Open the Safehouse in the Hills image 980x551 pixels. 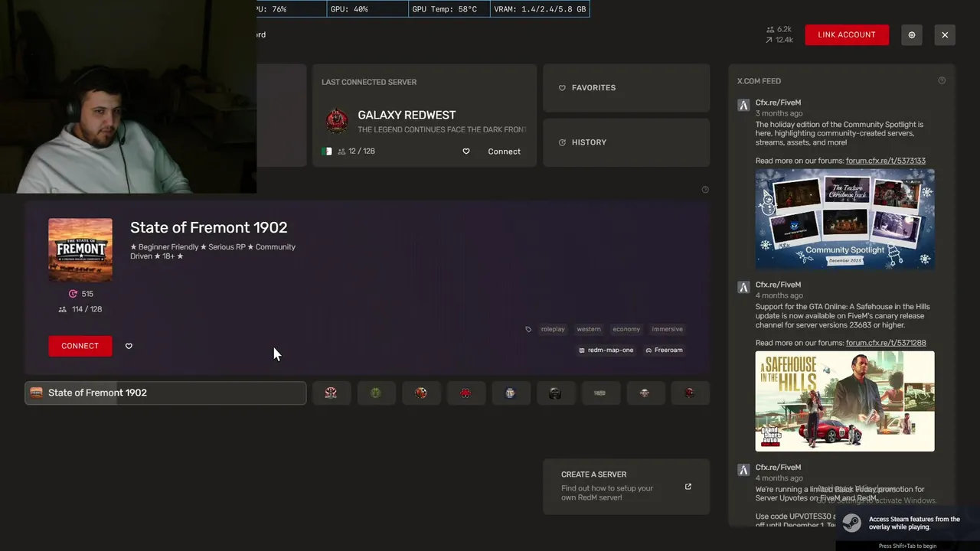coord(844,401)
